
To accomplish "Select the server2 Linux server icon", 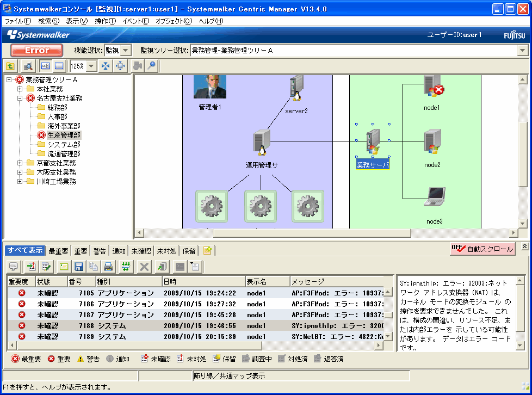I will click(296, 89).
